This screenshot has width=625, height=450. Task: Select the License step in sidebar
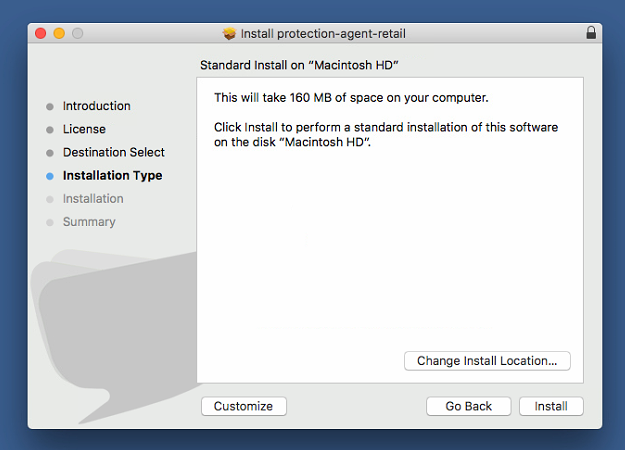point(84,129)
